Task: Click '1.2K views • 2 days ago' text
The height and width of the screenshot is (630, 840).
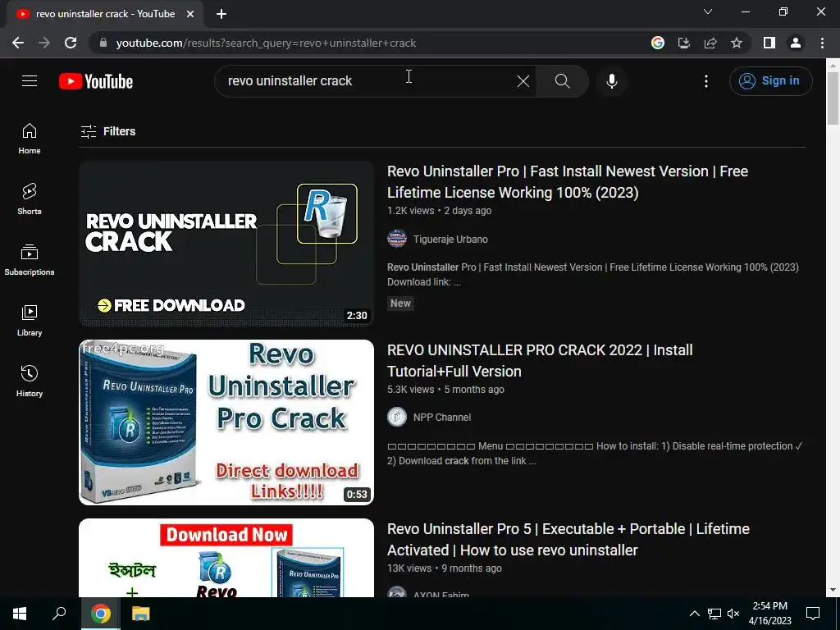Action: pos(440,211)
